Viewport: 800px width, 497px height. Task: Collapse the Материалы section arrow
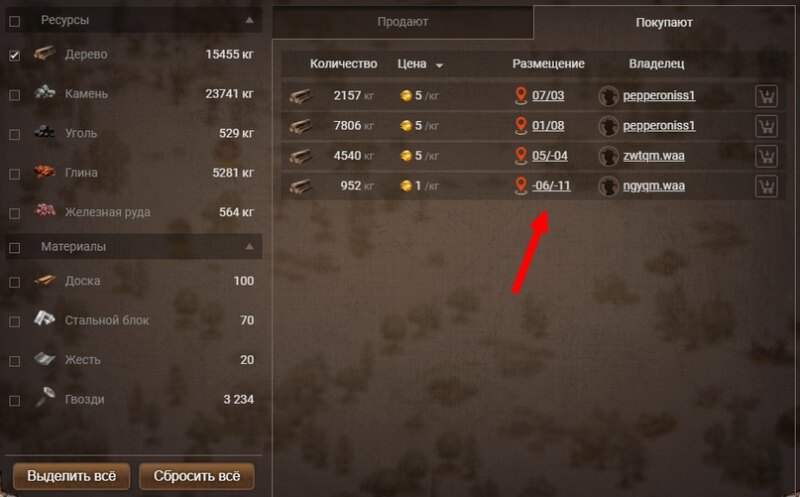click(249, 247)
